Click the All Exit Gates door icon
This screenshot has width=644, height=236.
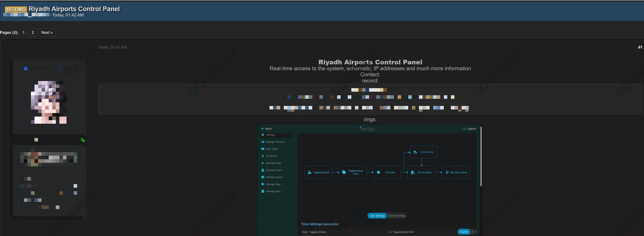point(413,172)
